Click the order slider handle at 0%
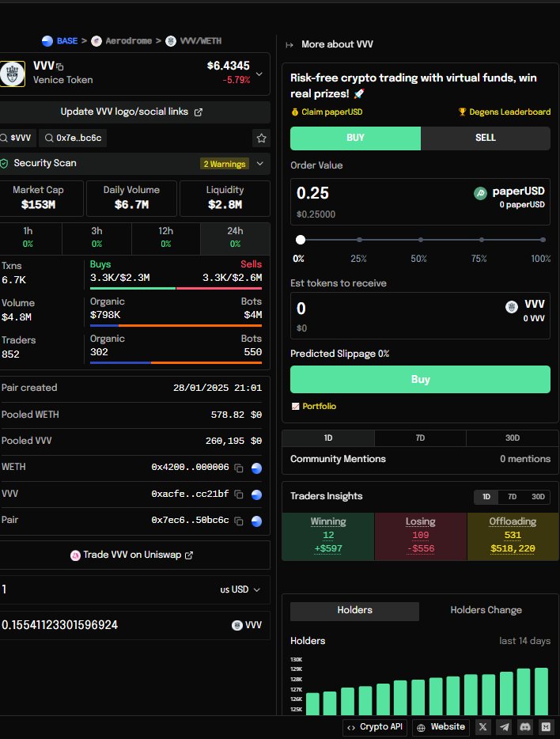 click(x=301, y=240)
